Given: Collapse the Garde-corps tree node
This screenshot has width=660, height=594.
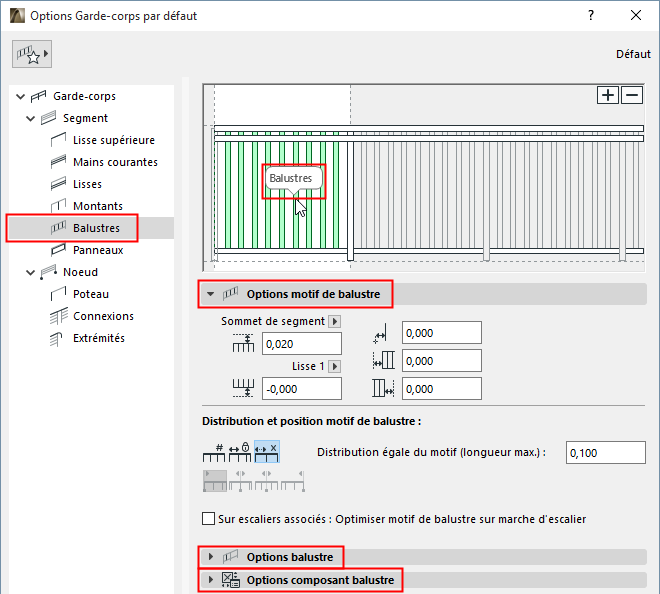Looking at the screenshot, I should click(x=20, y=96).
